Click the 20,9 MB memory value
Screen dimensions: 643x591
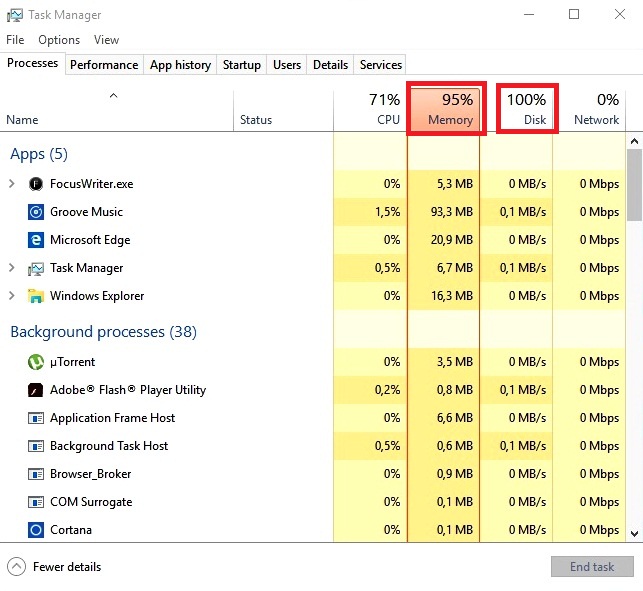pos(451,240)
